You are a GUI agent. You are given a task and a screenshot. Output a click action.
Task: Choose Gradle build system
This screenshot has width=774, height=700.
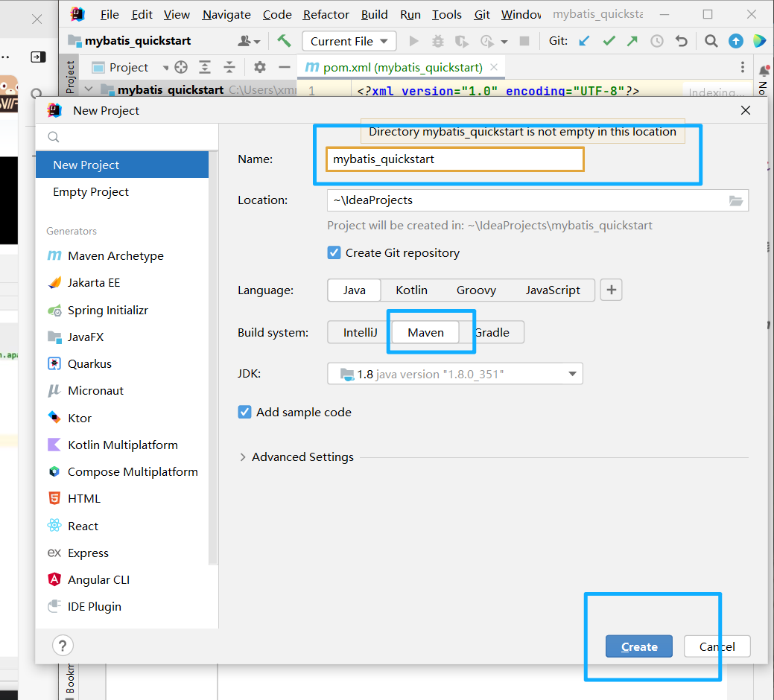[x=492, y=332]
